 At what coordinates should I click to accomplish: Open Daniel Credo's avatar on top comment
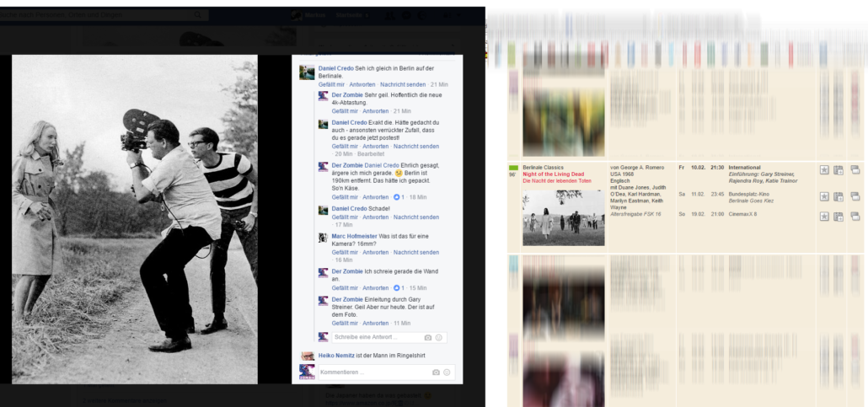click(307, 72)
